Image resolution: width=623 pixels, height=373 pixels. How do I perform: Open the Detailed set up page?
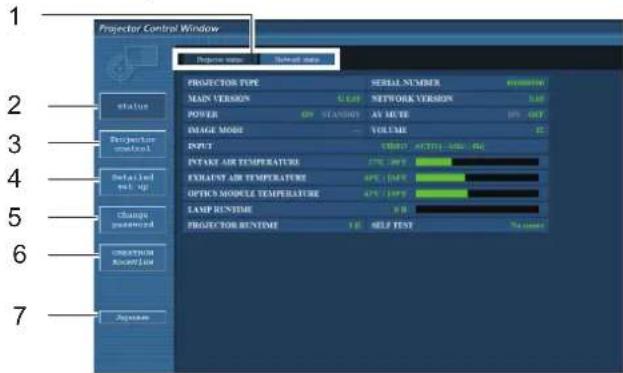coord(133,182)
